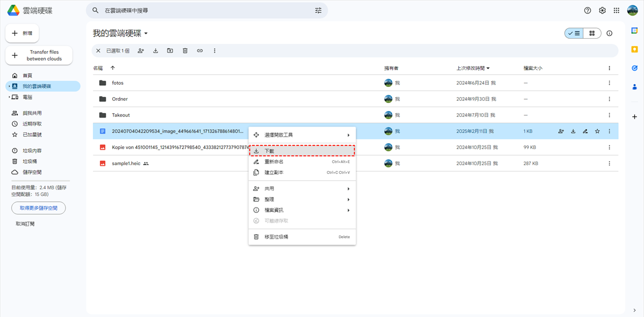Click the copy link icon in toolbar
The image size is (644, 317).
[x=200, y=51]
